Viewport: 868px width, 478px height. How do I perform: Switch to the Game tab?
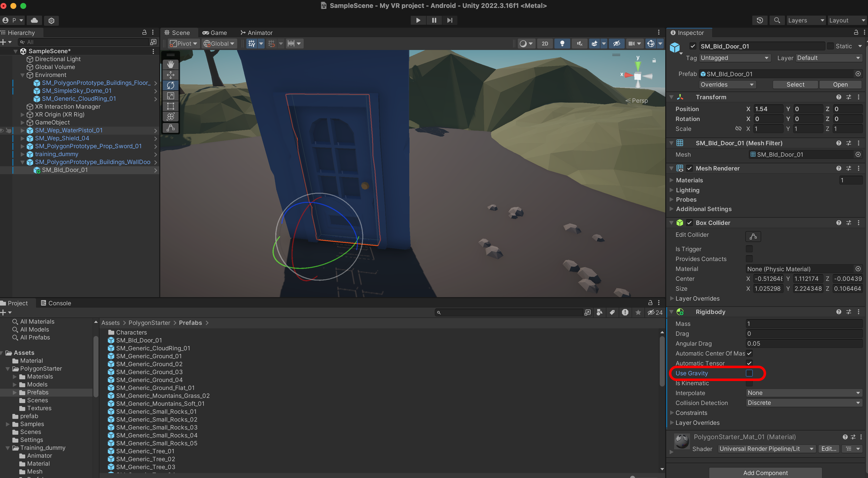coord(215,33)
